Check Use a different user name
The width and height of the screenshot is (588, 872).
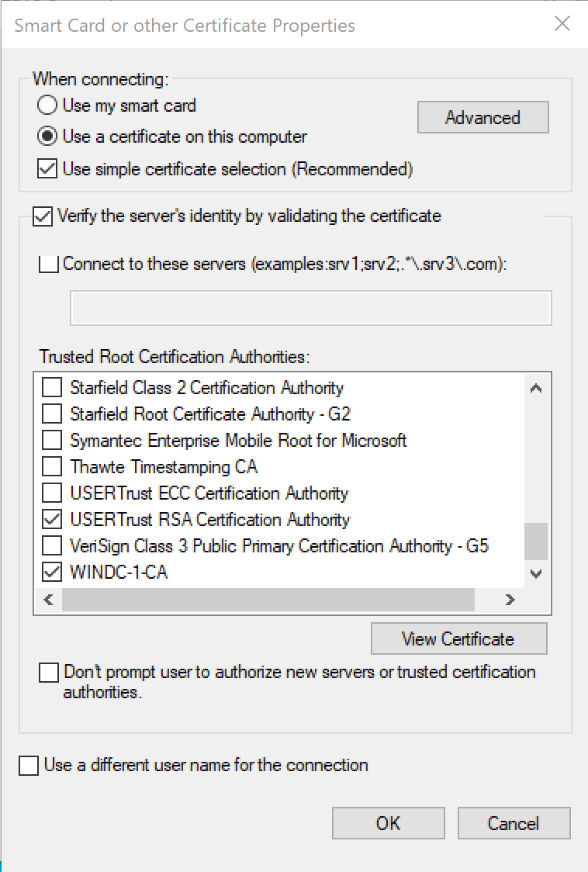[x=29, y=765]
